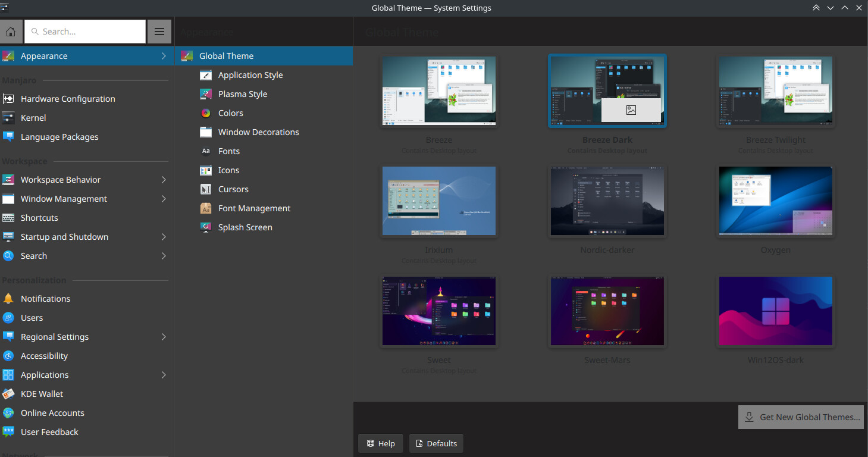This screenshot has height=457, width=868.
Task: Open Startup and Shutdown icon
Action: coord(8,237)
